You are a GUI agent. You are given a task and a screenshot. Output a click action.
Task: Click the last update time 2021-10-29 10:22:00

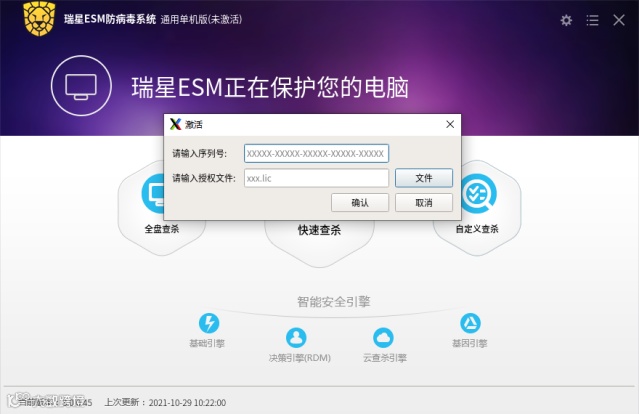pos(187,403)
